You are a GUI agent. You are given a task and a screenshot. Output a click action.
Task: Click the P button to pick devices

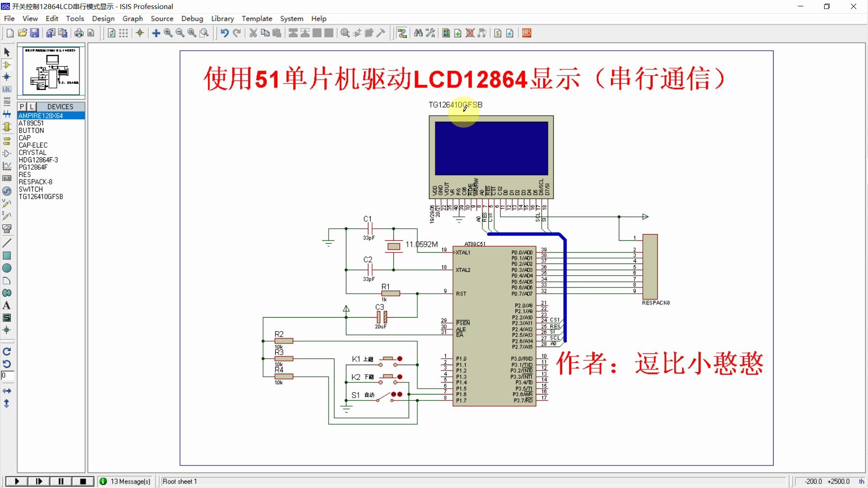(x=22, y=107)
